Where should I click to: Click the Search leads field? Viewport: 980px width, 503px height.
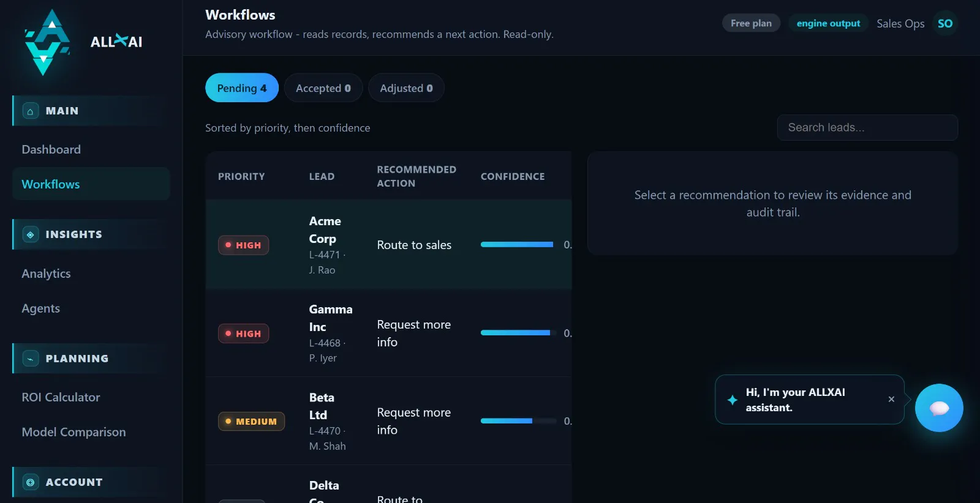coord(867,127)
